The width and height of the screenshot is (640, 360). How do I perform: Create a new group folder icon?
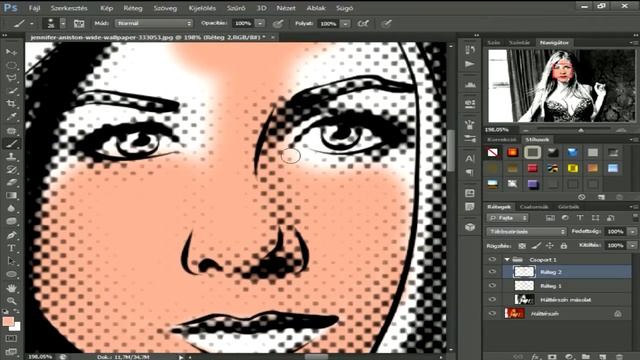tap(586, 356)
